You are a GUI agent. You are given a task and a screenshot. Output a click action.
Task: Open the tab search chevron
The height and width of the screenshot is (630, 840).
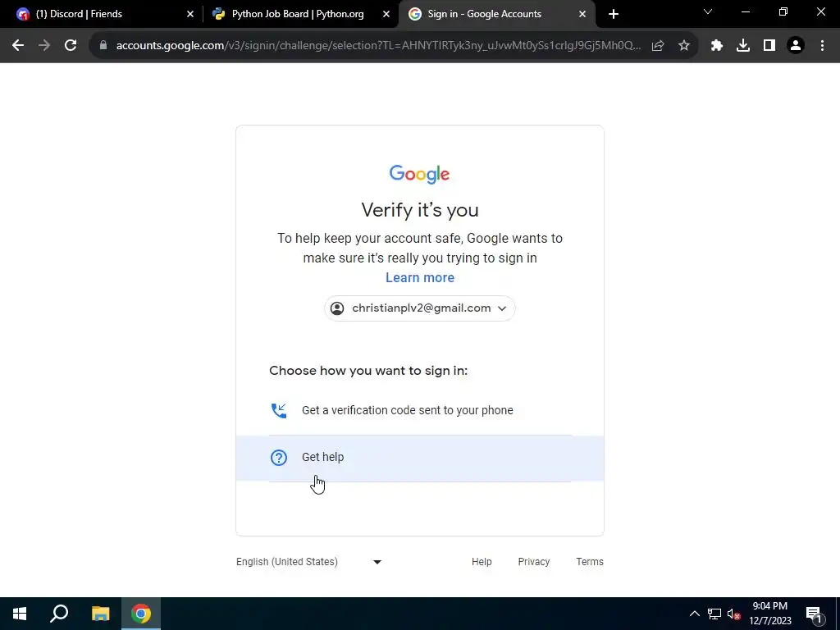708,12
